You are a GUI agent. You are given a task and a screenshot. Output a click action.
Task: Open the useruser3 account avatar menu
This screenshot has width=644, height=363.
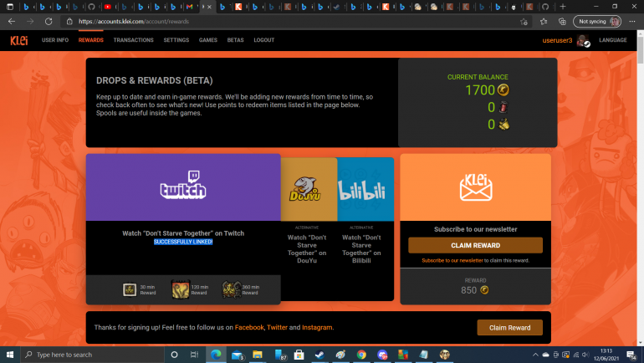tap(583, 41)
